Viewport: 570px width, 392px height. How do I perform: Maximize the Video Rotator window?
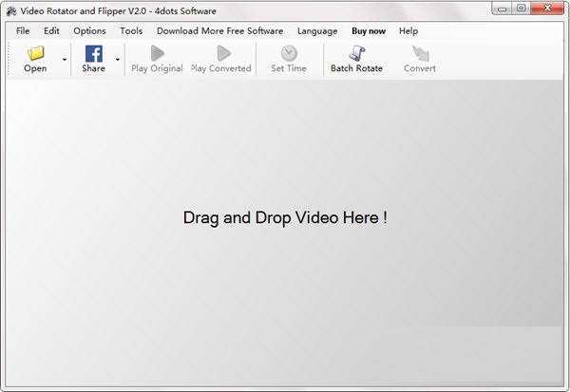pyautogui.click(x=521, y=9)
